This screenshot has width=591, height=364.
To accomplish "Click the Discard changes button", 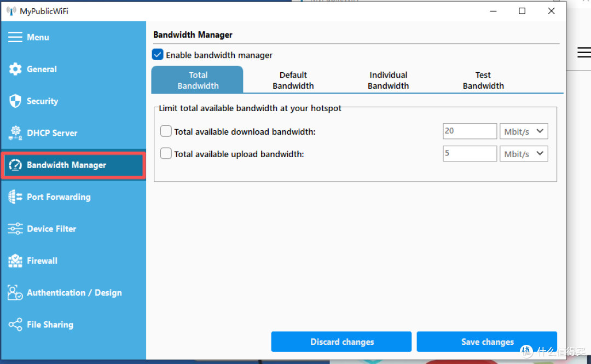I will (x=341, y=342).
